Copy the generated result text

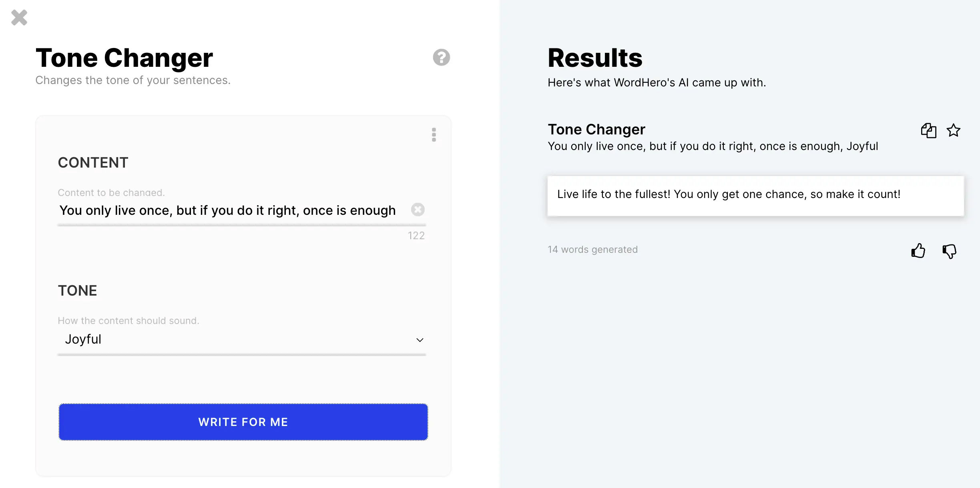point(928,130)
